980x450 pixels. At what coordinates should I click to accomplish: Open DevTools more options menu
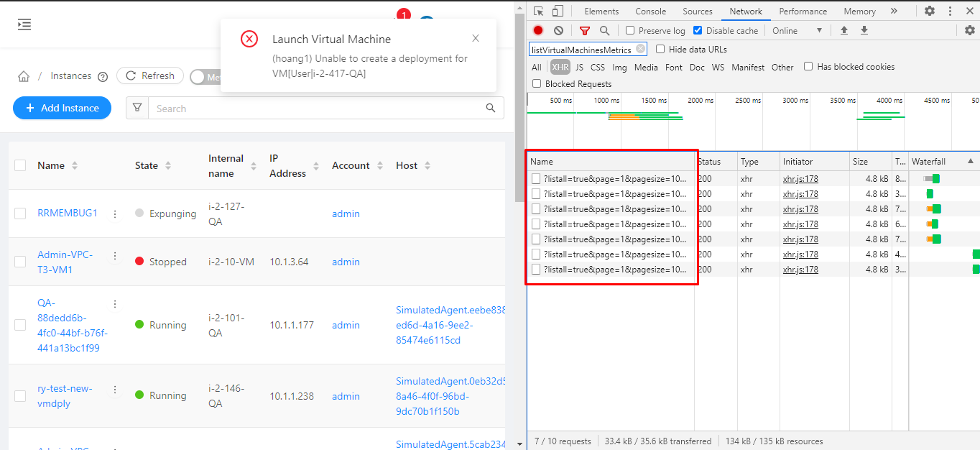[950, 11]
